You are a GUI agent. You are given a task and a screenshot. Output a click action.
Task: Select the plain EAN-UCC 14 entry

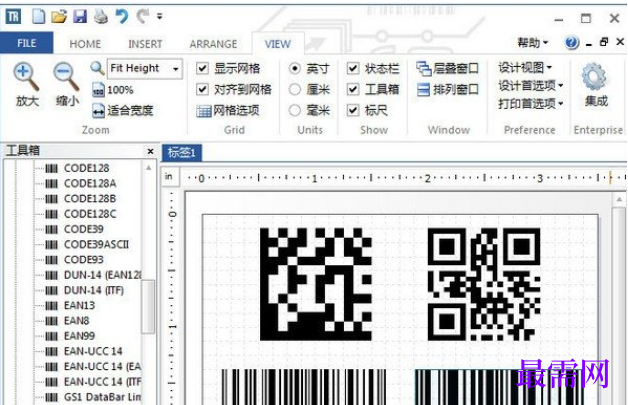tap(93, 351)
